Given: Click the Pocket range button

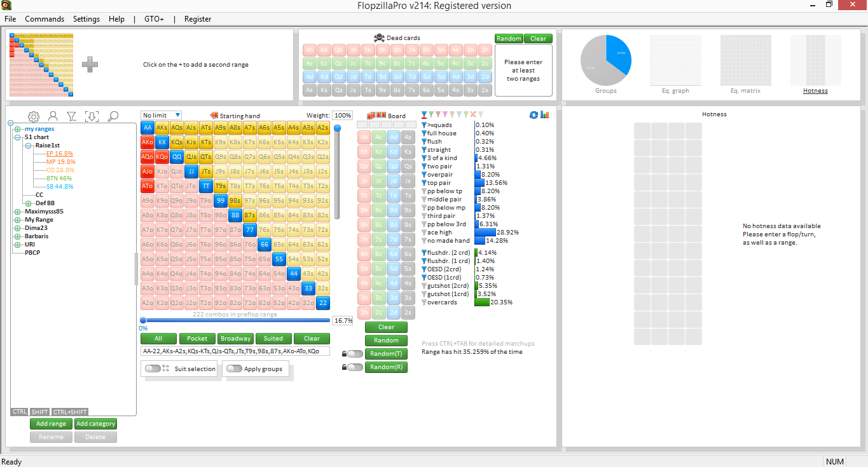Looking at the screenshot, I should pos(197,339).
